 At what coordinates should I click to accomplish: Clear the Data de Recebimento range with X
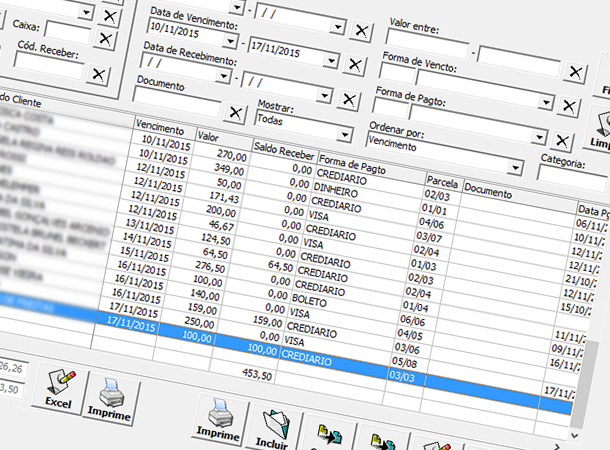point(349,100)
